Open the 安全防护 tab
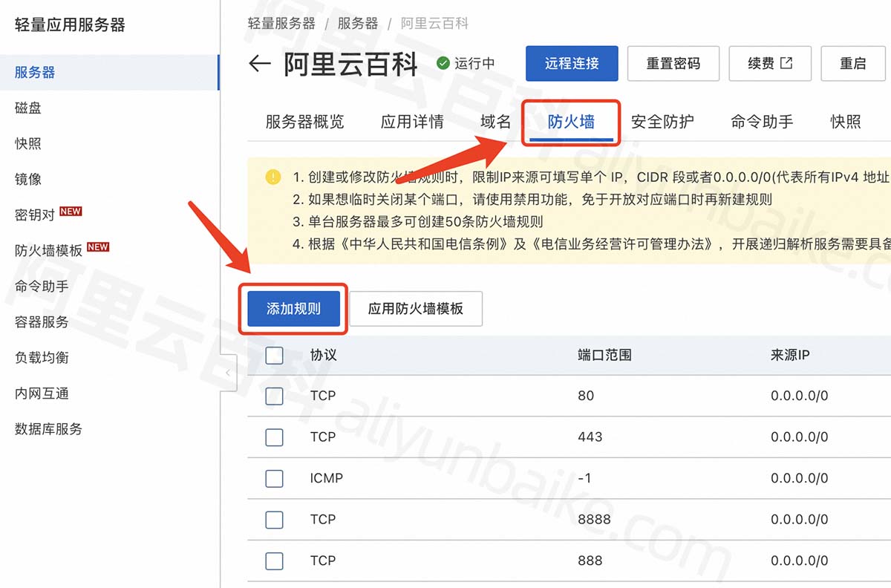 tap(662, 122)
